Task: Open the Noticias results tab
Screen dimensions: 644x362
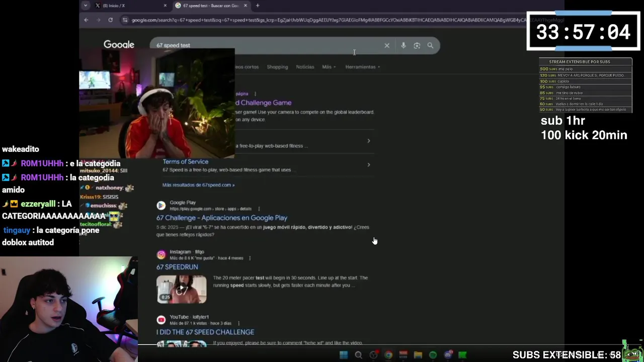Action: (x=305, y=67)
